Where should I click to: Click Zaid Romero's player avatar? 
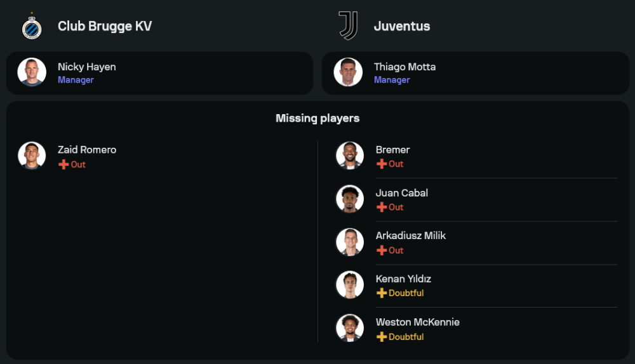pos(32,155)
